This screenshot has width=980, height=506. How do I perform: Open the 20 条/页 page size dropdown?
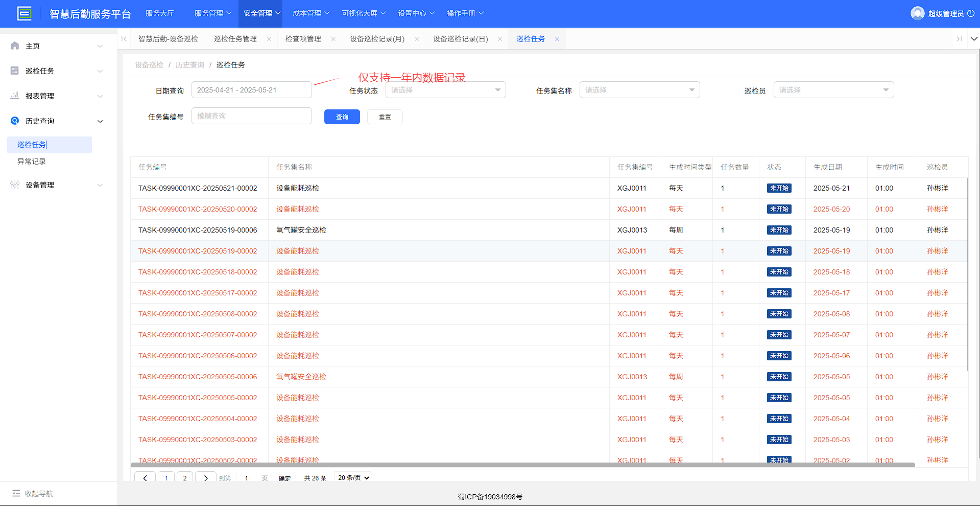pos(353,477)
